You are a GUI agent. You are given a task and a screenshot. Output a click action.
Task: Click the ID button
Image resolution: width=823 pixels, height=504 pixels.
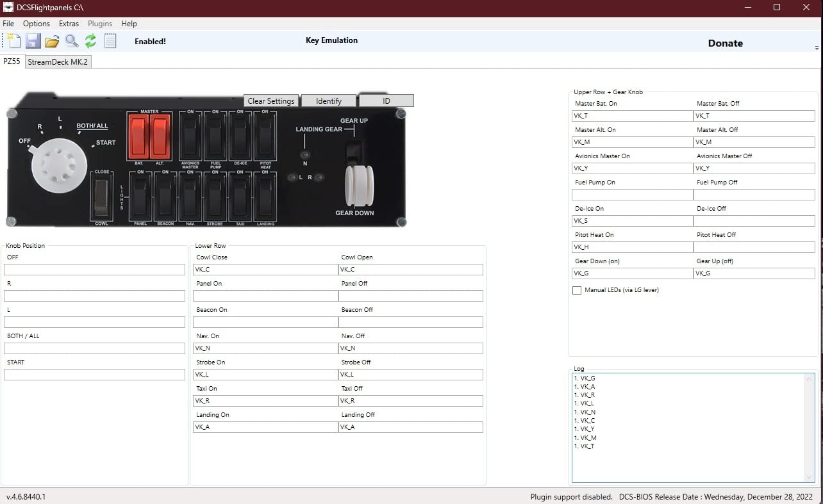386,101
